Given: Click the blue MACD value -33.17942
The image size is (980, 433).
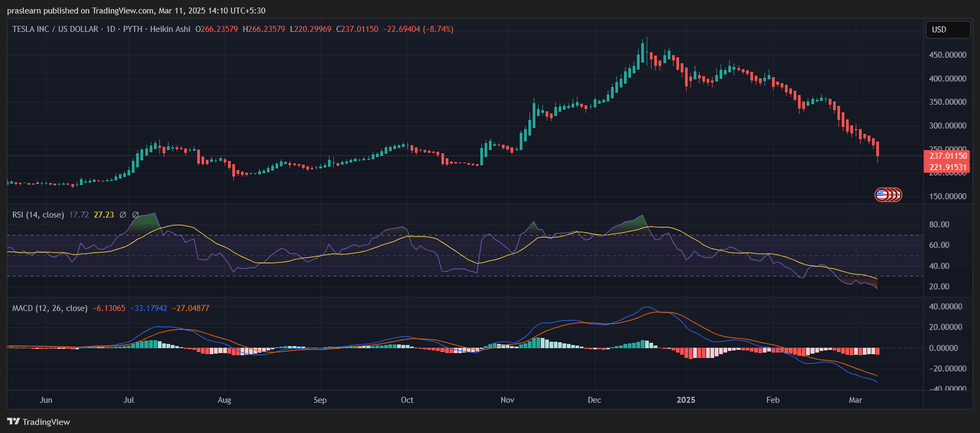Looking at the screenshot, I should tap(149, 308).
